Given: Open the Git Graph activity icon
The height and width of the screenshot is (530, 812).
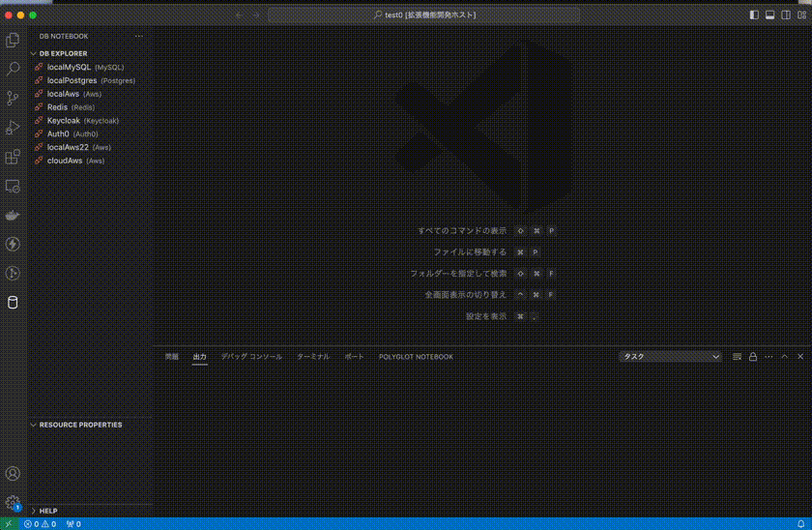Looking at the screenshot, I should pos(13,273).
